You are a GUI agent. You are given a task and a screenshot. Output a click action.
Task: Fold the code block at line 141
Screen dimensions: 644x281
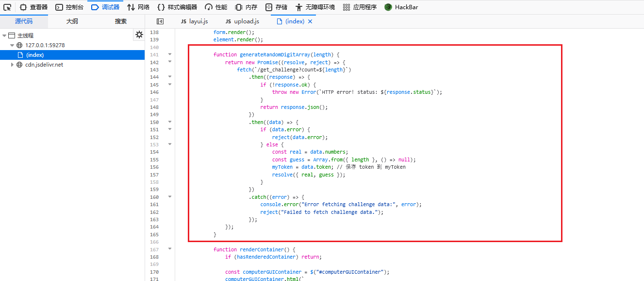(x=170, y=54)
